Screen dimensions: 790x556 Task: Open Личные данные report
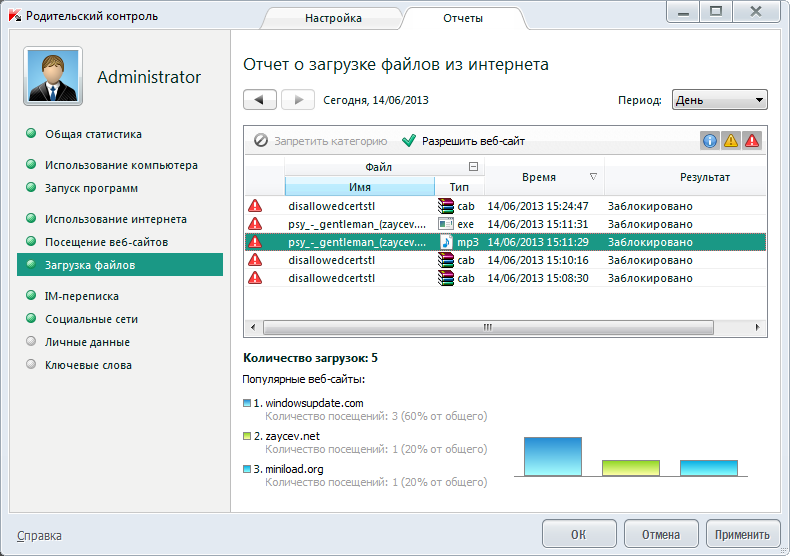(87, 342)
